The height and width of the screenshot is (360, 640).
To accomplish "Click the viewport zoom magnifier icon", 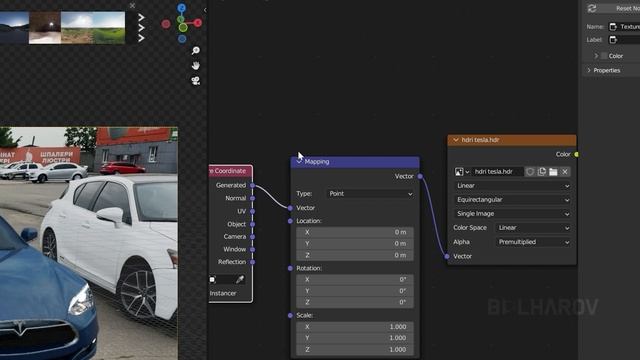I will pyautogui.click(x=196, y=50).
